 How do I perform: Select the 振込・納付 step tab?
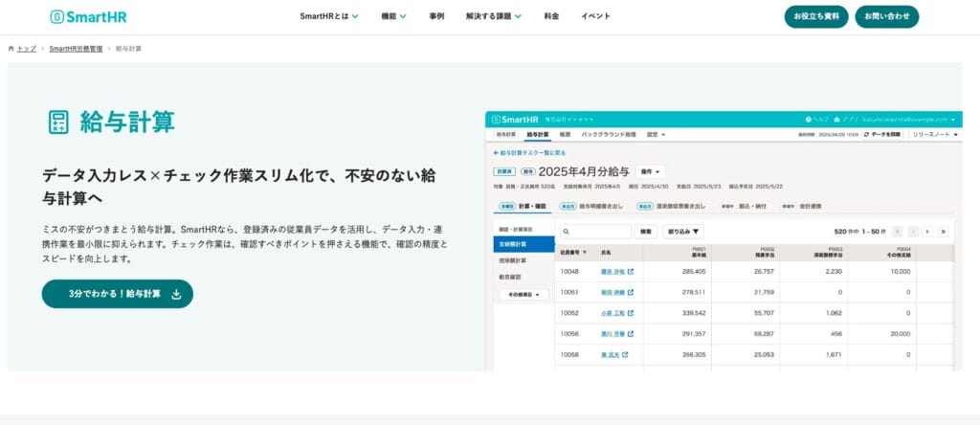click(x=743, y=206)
